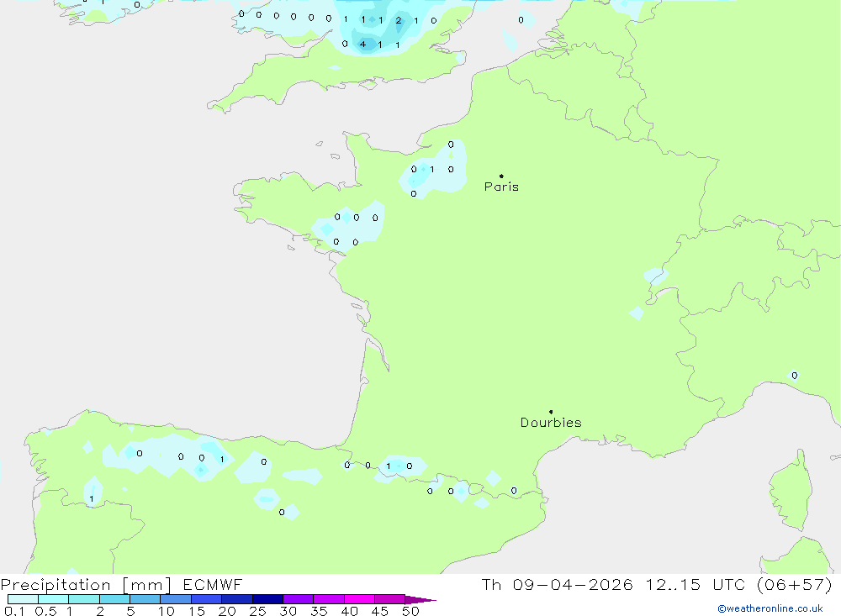The height and width of the screenshot is (616, 841).
Task: Click the Paris city label
Action: [501, 187]
